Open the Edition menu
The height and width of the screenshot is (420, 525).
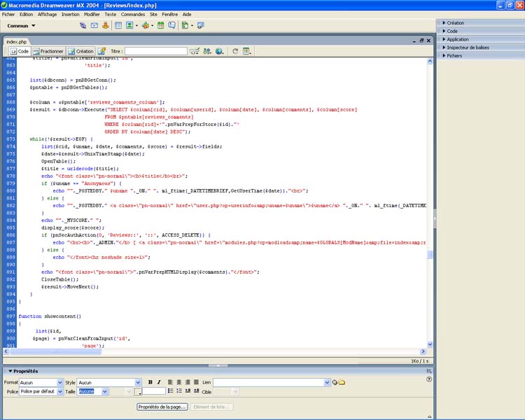[x=26, y=15]
